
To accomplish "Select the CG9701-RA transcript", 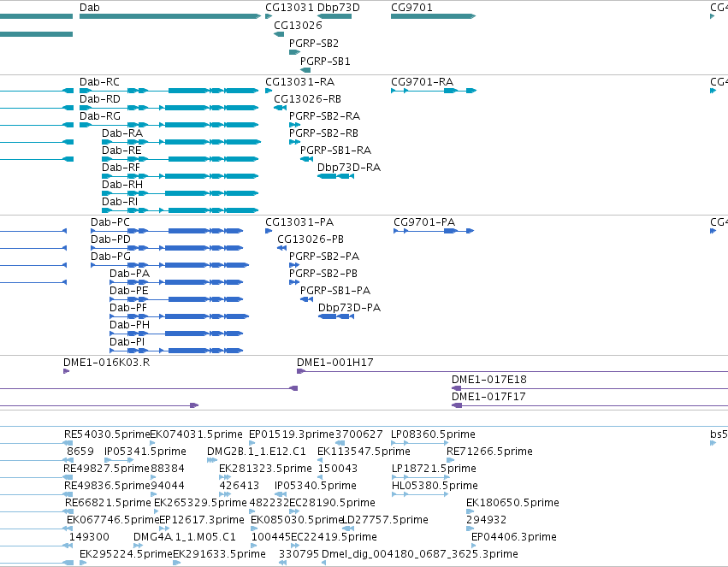I will click(x=434, y=91).
